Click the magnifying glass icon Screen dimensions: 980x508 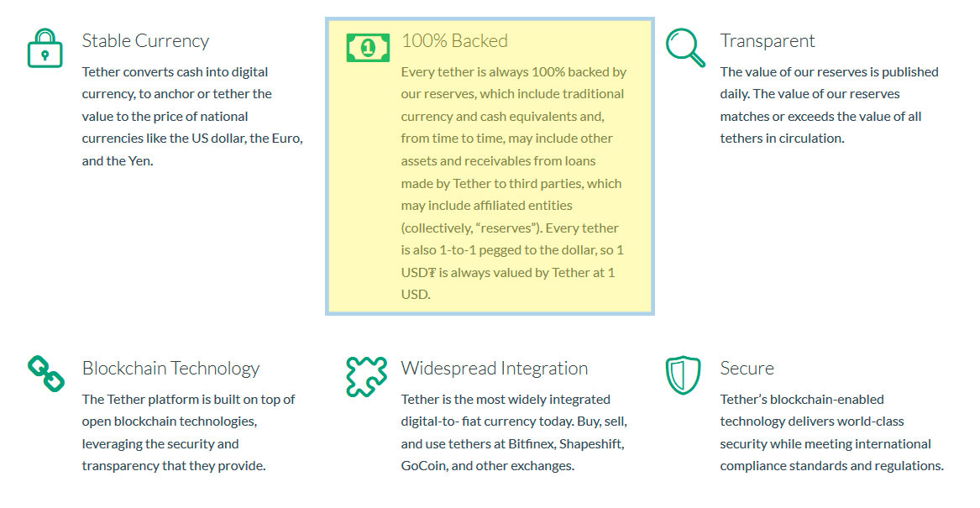(685, 48)
